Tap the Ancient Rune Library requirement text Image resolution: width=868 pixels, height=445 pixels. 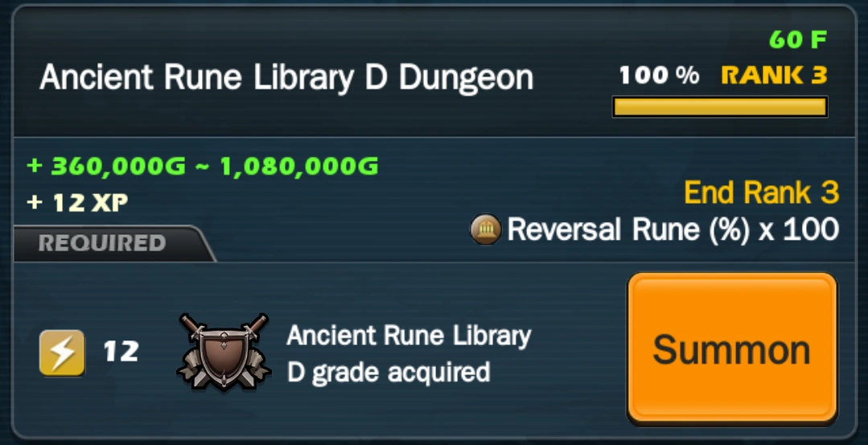[409, 336]
